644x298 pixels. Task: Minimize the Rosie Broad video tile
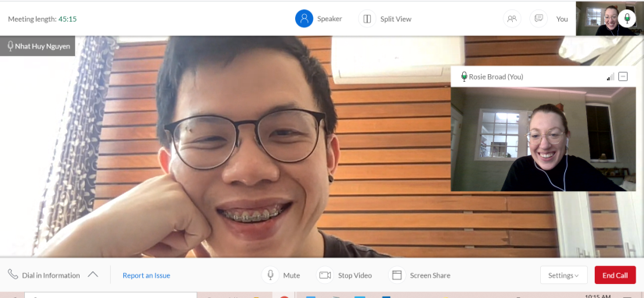(623, 76)
